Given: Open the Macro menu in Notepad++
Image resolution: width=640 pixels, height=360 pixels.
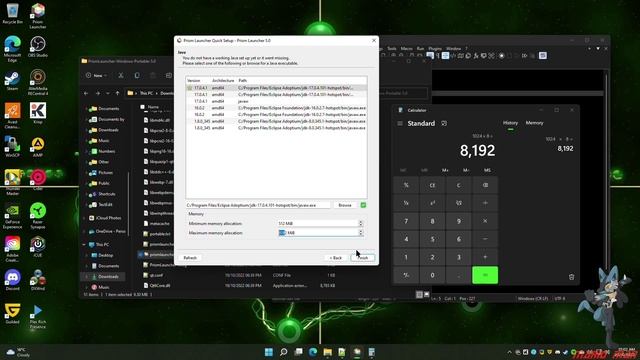Looking at the screenshot, I should coord(407,49).
